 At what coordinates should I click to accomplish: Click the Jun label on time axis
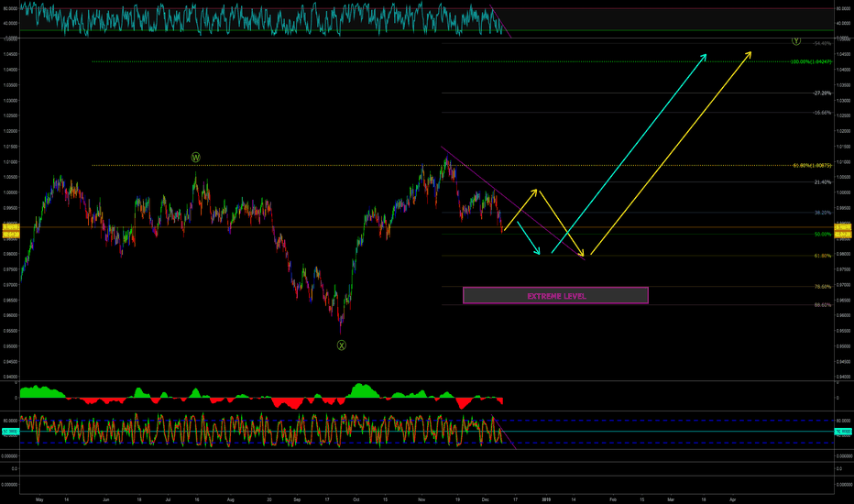[105, 499]
